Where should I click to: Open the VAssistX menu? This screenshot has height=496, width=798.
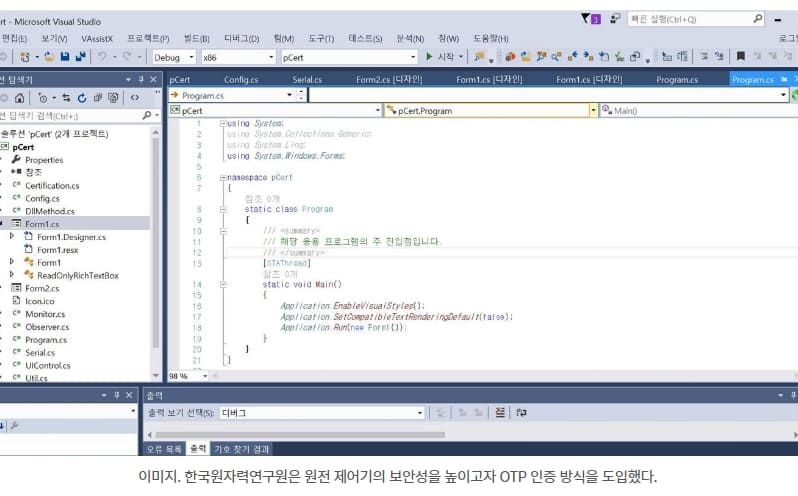[x=97, y=39]
